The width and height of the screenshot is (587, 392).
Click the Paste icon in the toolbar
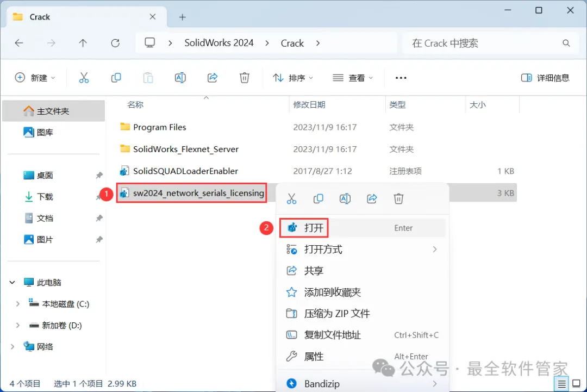coord(148,78)
